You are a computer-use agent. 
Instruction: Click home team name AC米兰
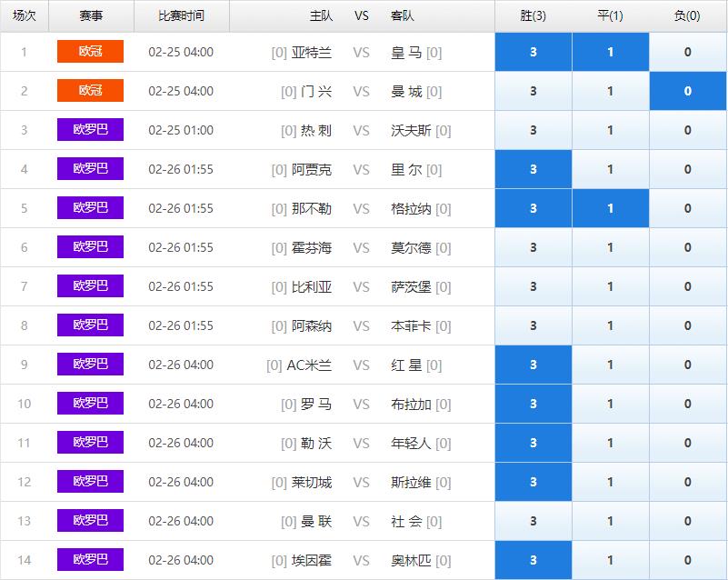pyautogui.click(x=309, y=365)
